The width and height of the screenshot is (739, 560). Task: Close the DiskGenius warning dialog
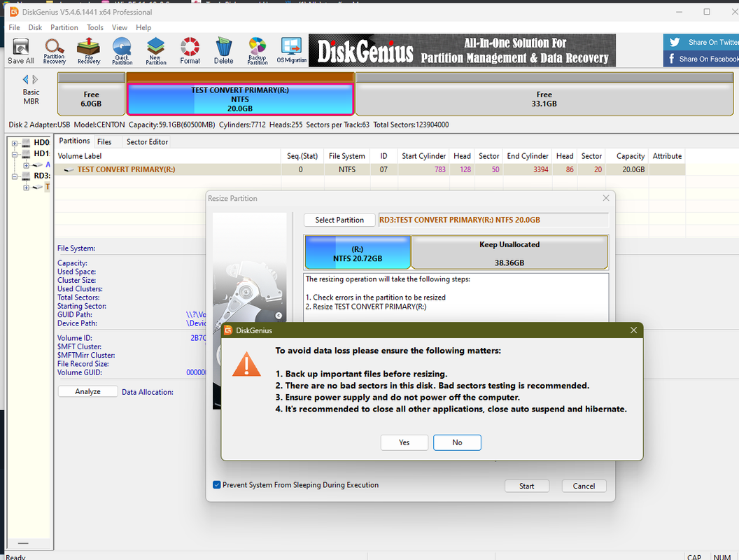pyautogui.click(x=633, y=330)
